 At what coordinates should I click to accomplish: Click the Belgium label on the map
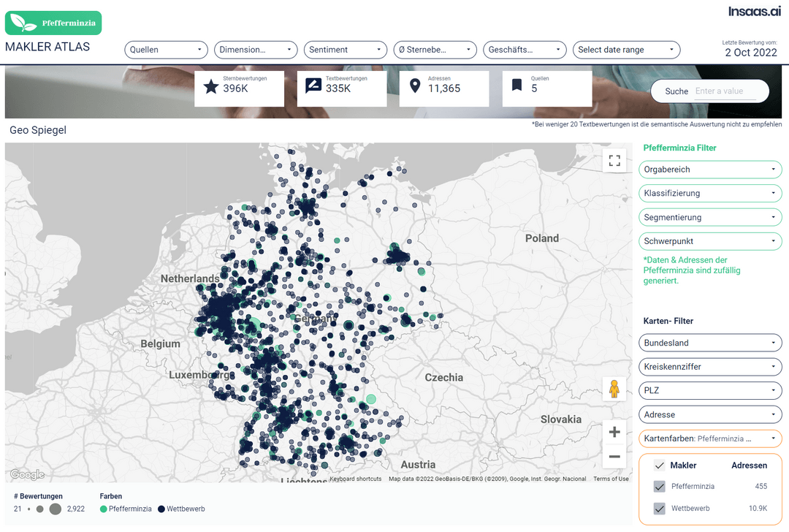coord(160,343)
